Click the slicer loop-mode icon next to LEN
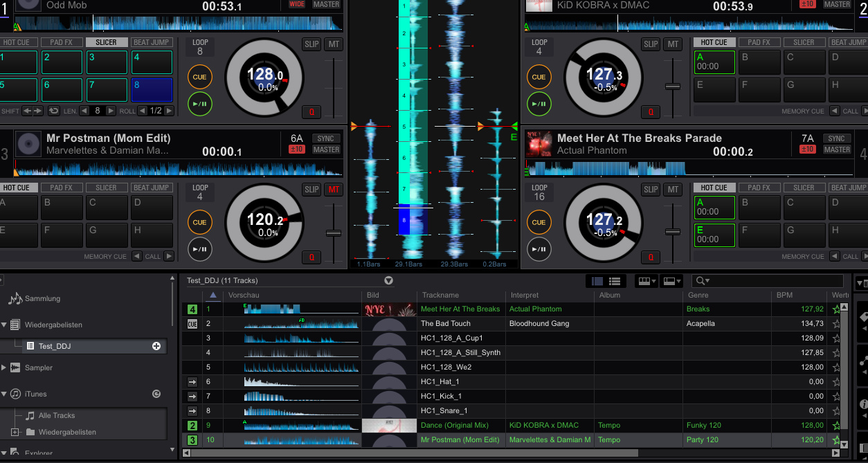The image size is (868, 463). [53, 111]
